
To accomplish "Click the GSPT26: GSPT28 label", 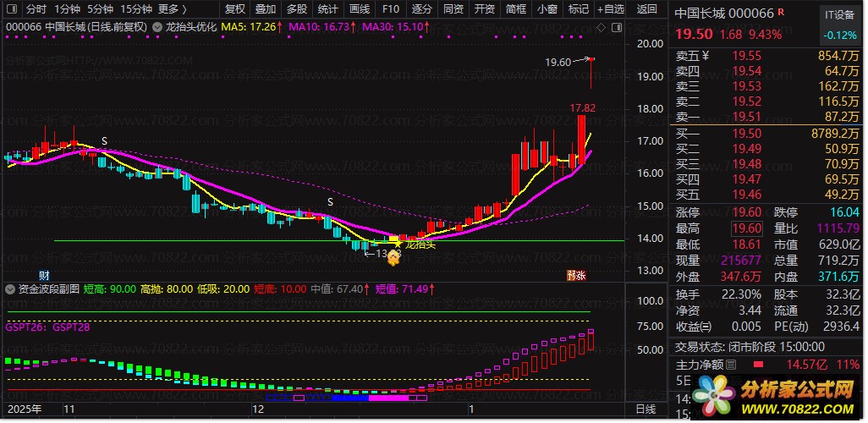I will pos(47,327).
